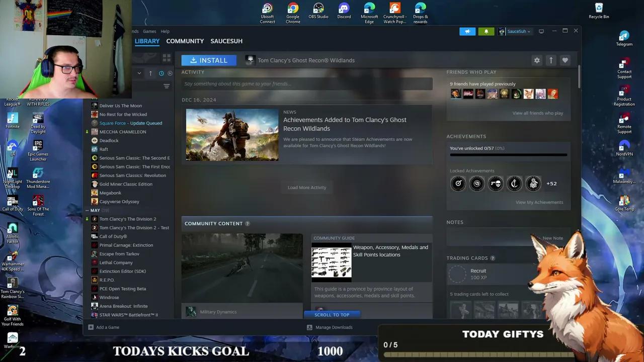
Task: Open Discord desktop shortcut
Action: pyautogui.click(x=344, y=11)
